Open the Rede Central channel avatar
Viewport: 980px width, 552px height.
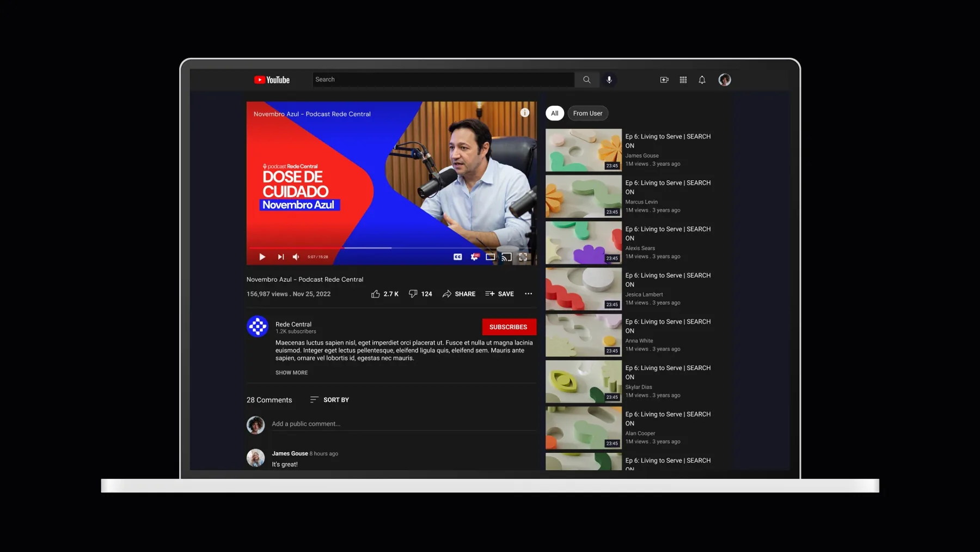(258, 326)
